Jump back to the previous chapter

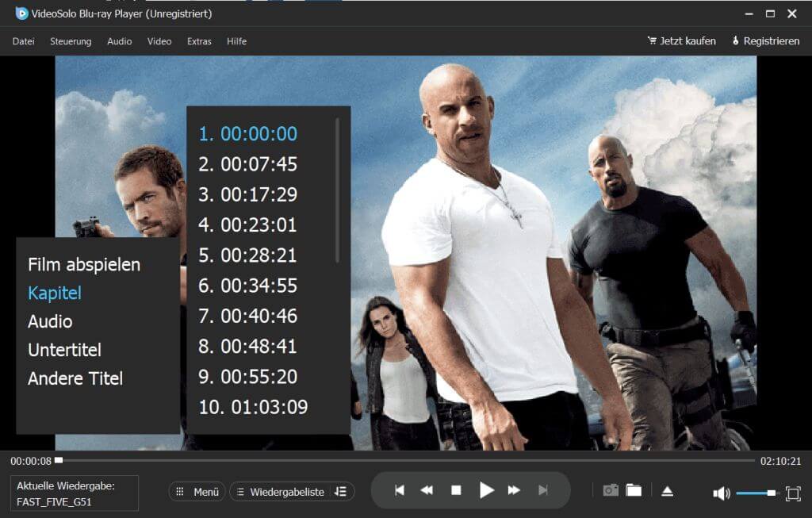point(400,490)
